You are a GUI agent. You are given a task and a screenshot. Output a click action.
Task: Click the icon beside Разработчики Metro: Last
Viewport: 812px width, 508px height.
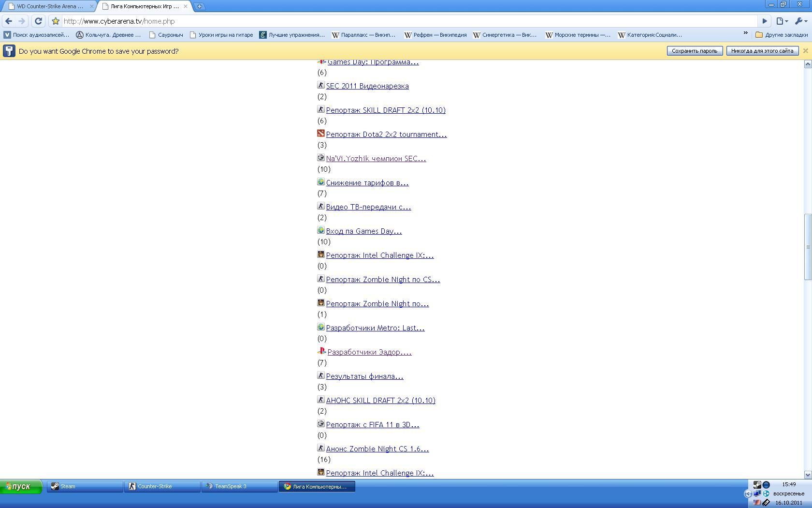pos(321,327)
